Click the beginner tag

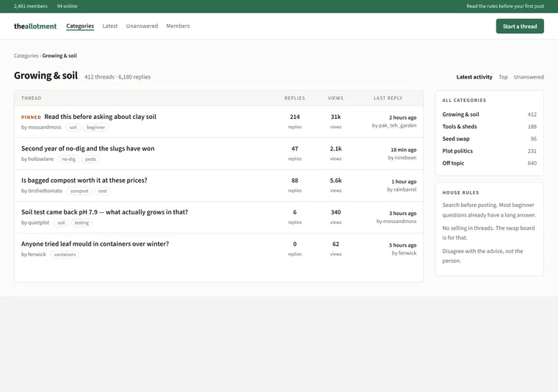(95, 127)
